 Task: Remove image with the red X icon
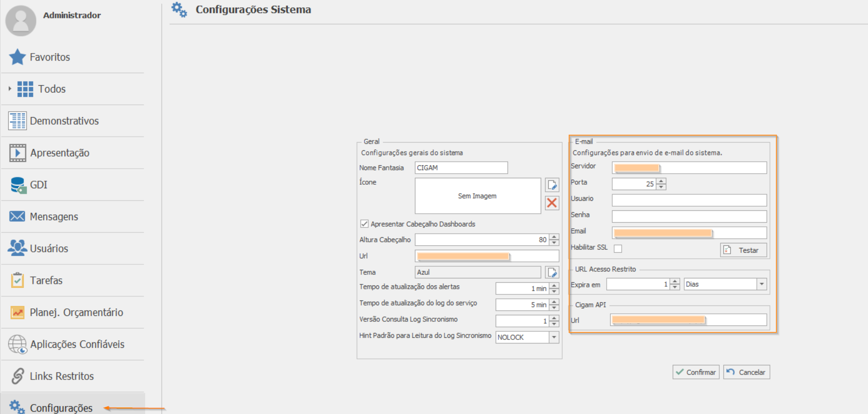click(x=552, y=203)
